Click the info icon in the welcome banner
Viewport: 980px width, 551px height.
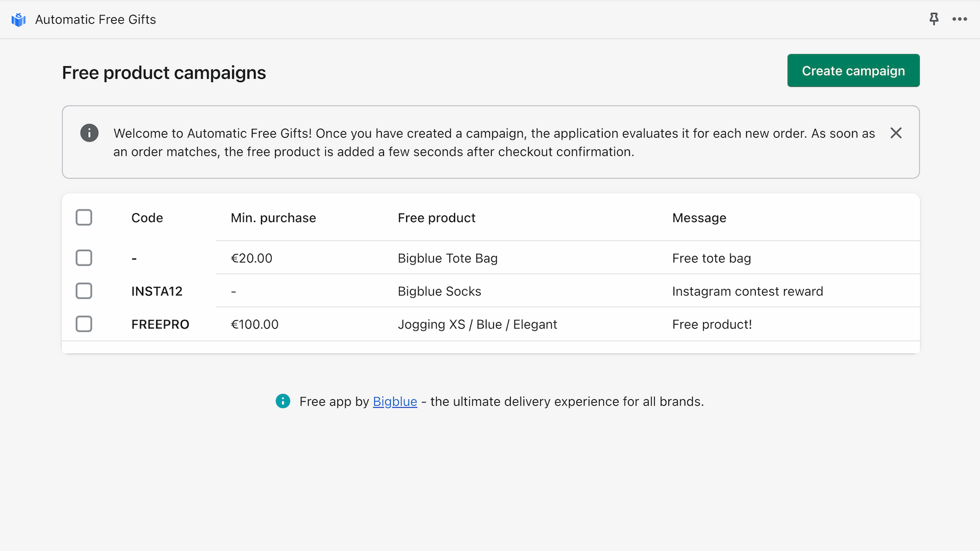pos(89,133)
